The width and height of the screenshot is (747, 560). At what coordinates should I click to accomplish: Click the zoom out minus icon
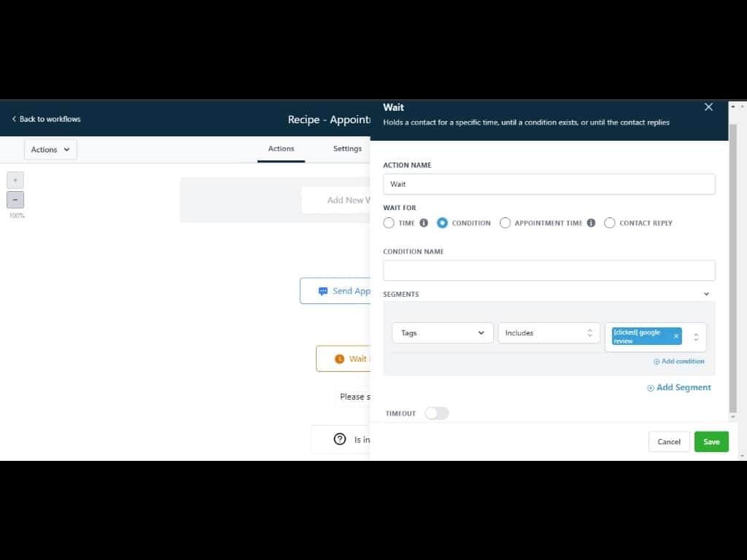[x=15, y=200]
